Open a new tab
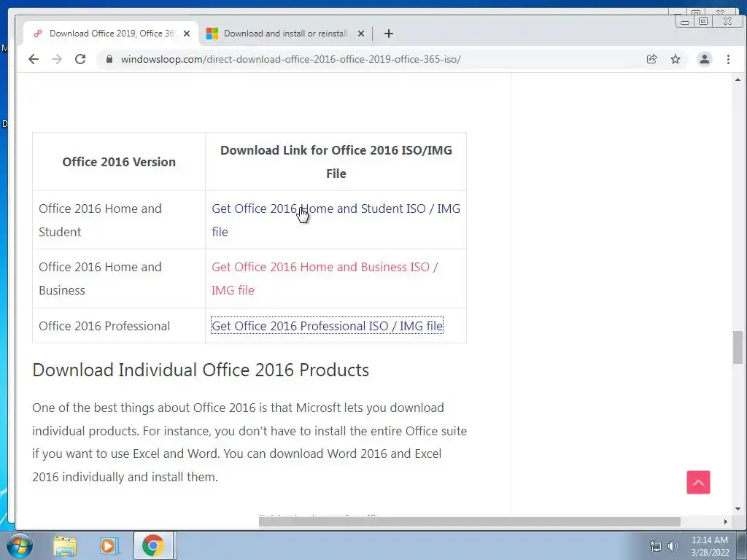The height and width of the screenshot is (560, 747). tap(389, 34)
